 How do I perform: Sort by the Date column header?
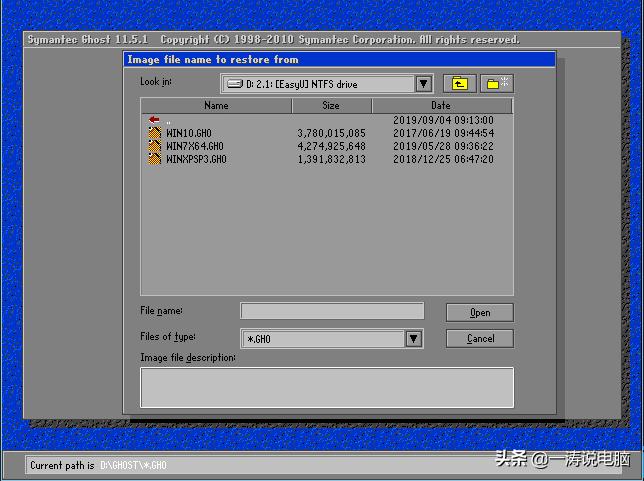[x=442, y=106]
